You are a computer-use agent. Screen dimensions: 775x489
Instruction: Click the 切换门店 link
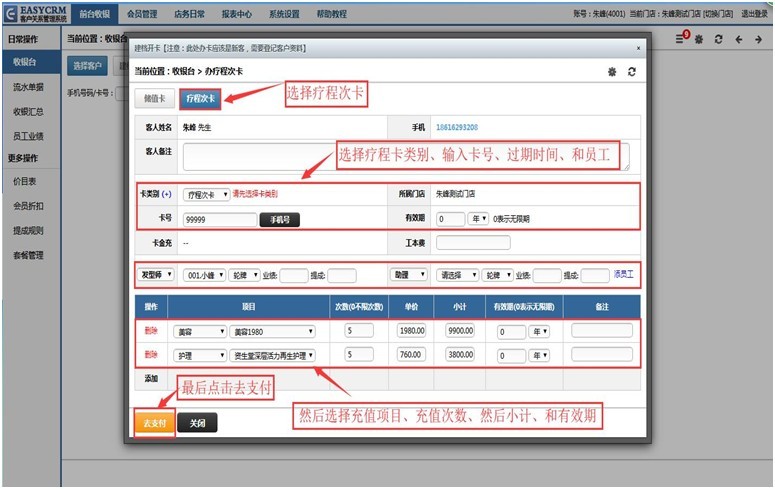coord(718,14)
